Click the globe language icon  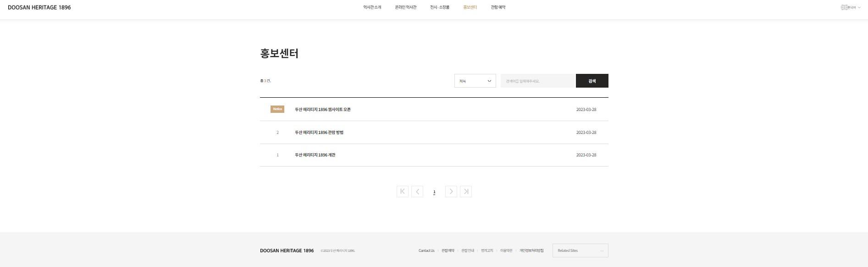844,7
